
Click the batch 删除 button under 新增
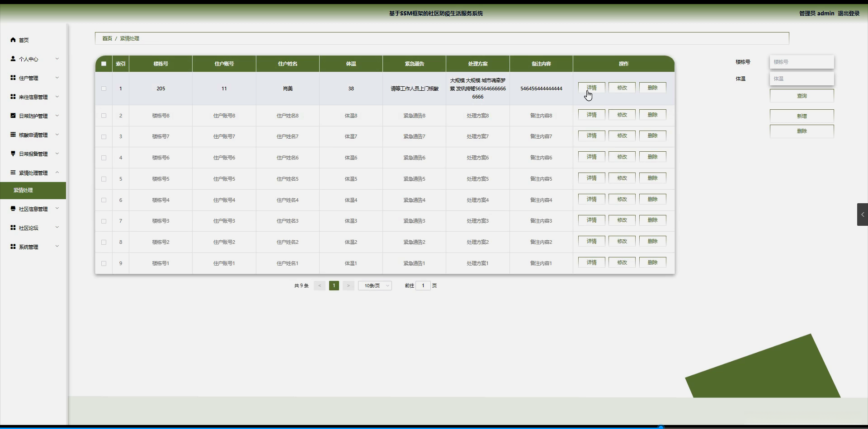(802, 131)
